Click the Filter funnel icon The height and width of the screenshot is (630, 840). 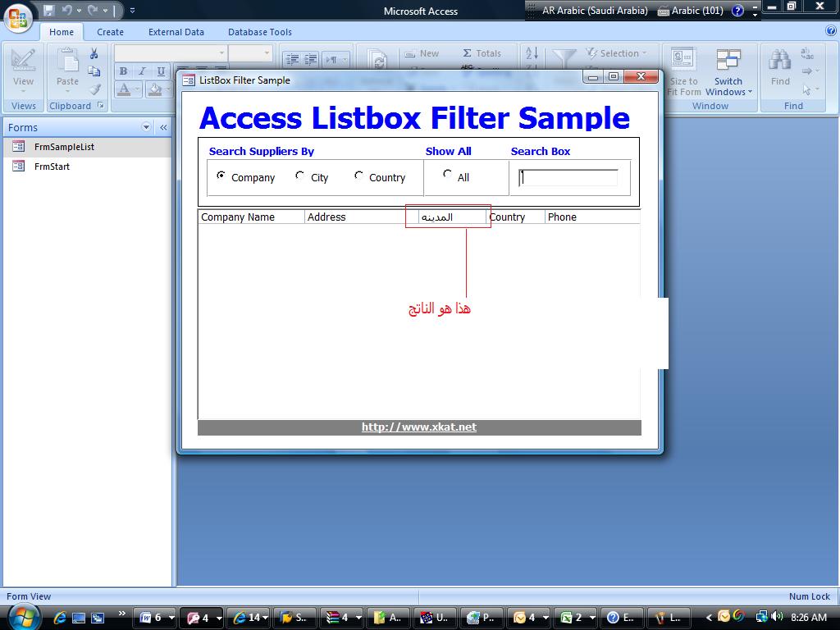[x=563, y=59]
